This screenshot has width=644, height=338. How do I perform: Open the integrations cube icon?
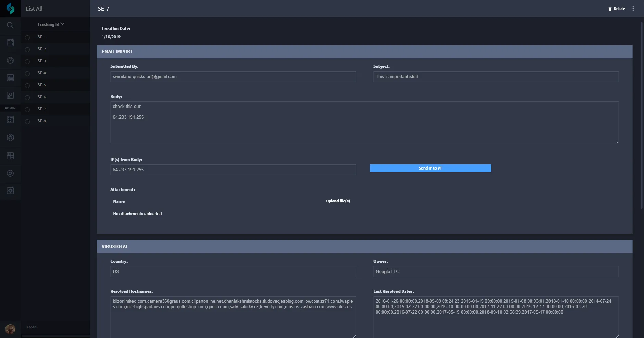coord(10,137)
